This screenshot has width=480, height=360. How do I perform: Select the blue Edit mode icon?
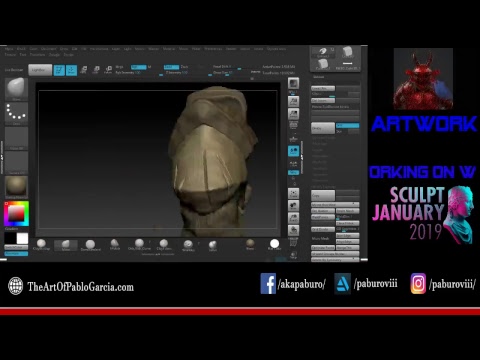tap(59, 70)
